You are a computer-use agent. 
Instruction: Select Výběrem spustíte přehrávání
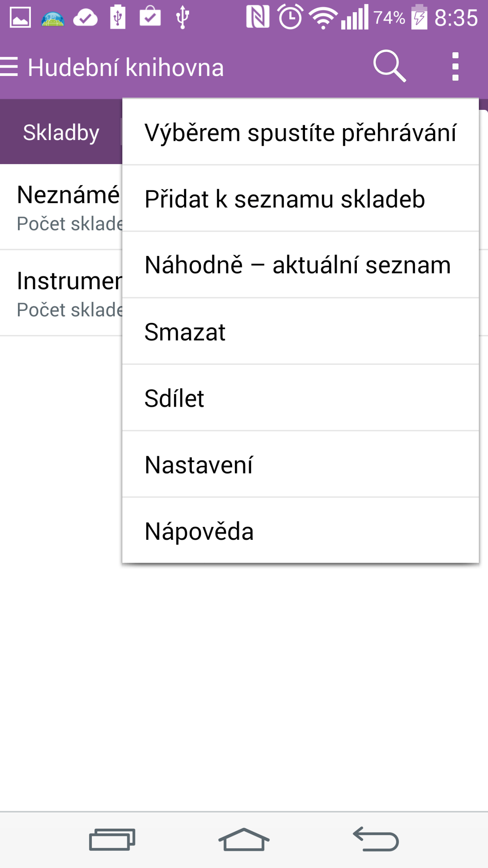pyautogui.click(x=300, y=132)
